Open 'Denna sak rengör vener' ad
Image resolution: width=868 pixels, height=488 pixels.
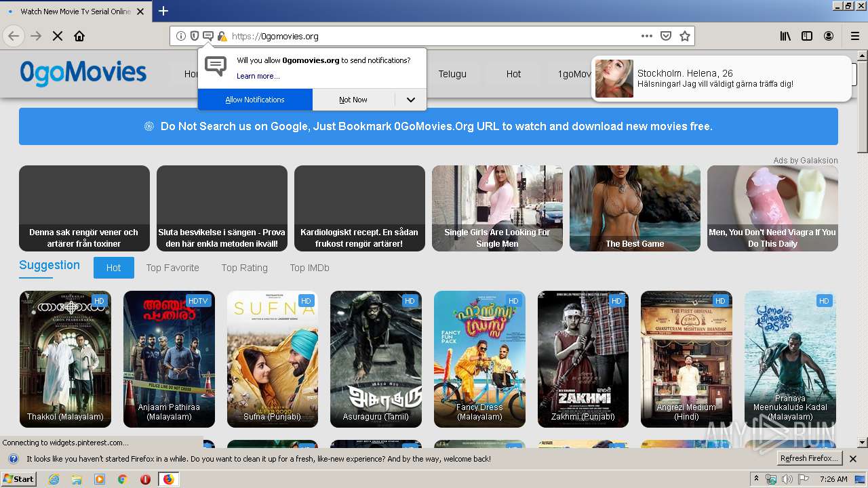pos(84,208)
